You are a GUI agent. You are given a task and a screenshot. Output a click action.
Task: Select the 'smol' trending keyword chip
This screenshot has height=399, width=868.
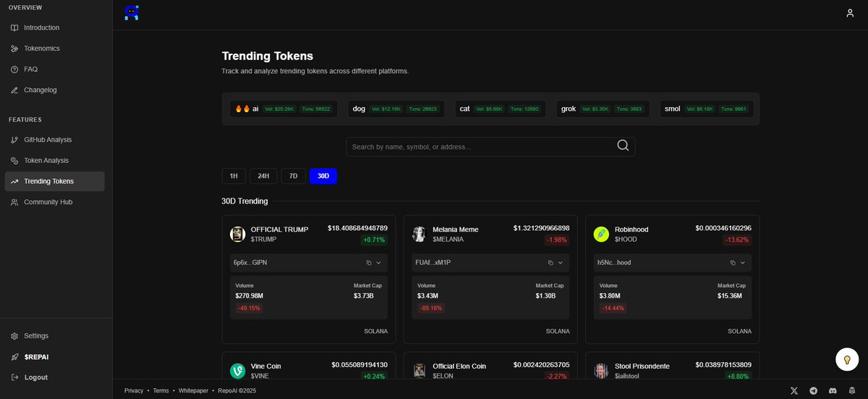pyautogui.click(x=706, y=109)
